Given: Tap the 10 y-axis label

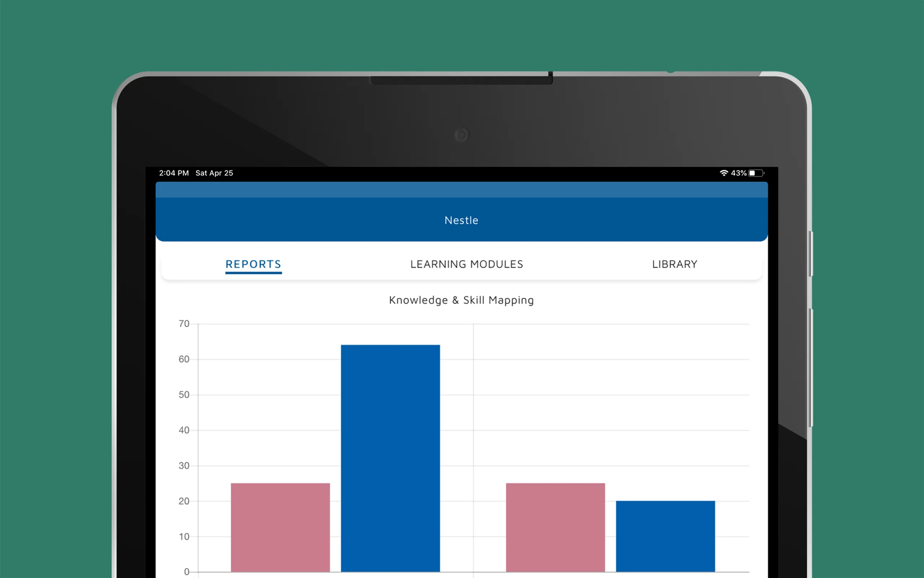Looking at the screenshot, I should [184, 537].
